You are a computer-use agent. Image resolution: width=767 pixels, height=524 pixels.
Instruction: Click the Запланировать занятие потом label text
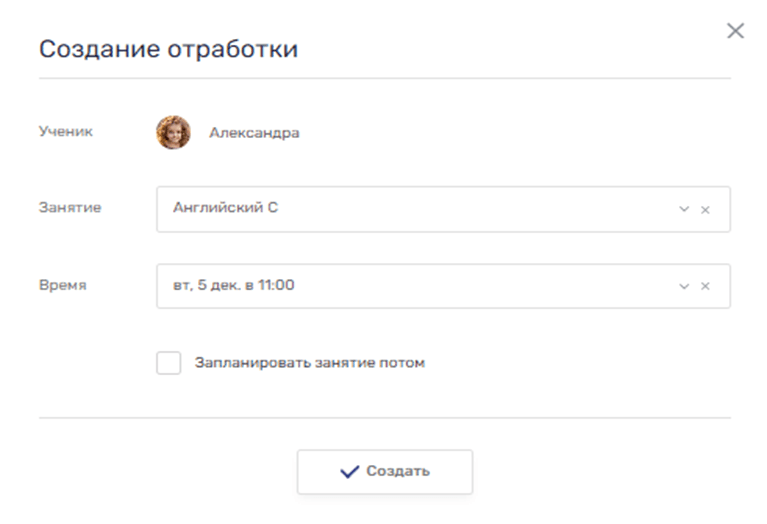310,363
